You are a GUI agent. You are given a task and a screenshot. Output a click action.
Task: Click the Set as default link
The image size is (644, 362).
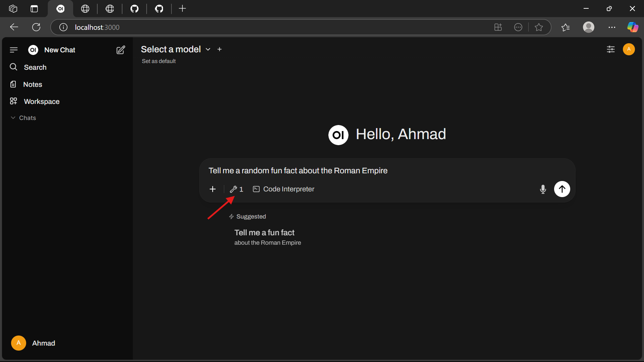tap(159, 61)
